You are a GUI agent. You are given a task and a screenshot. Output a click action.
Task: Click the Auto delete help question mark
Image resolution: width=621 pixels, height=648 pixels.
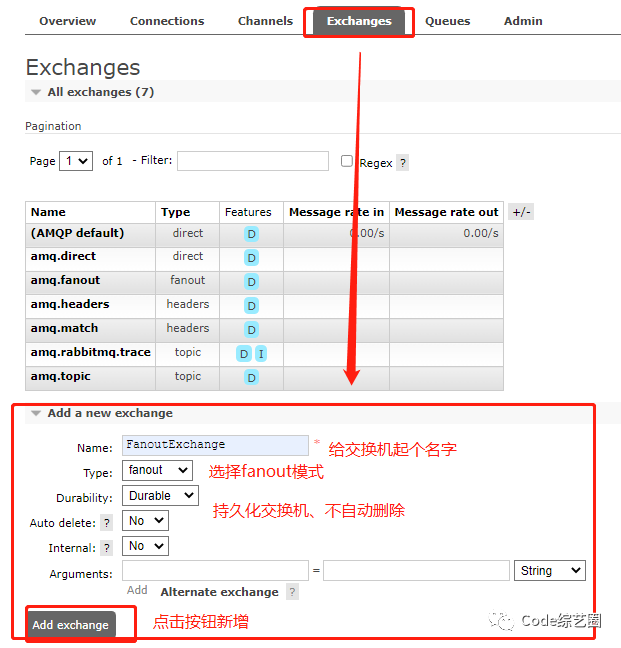[107, 523]
